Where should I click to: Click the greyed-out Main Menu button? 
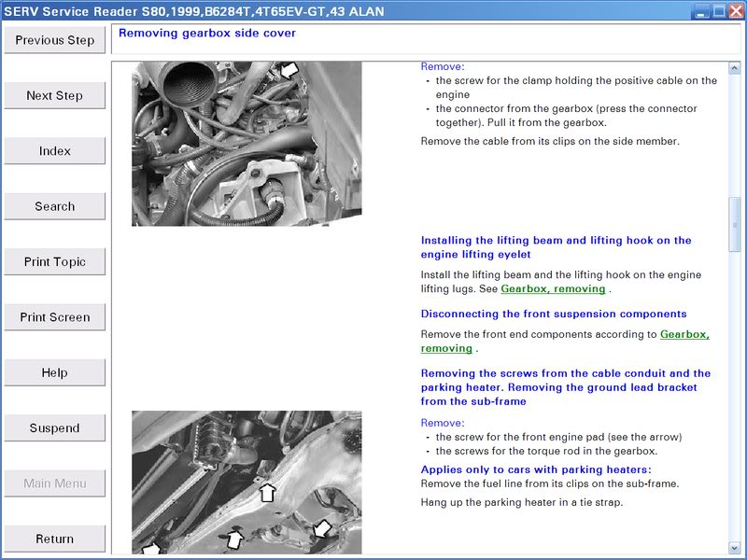pyautogui.click(x=55, y=483)
